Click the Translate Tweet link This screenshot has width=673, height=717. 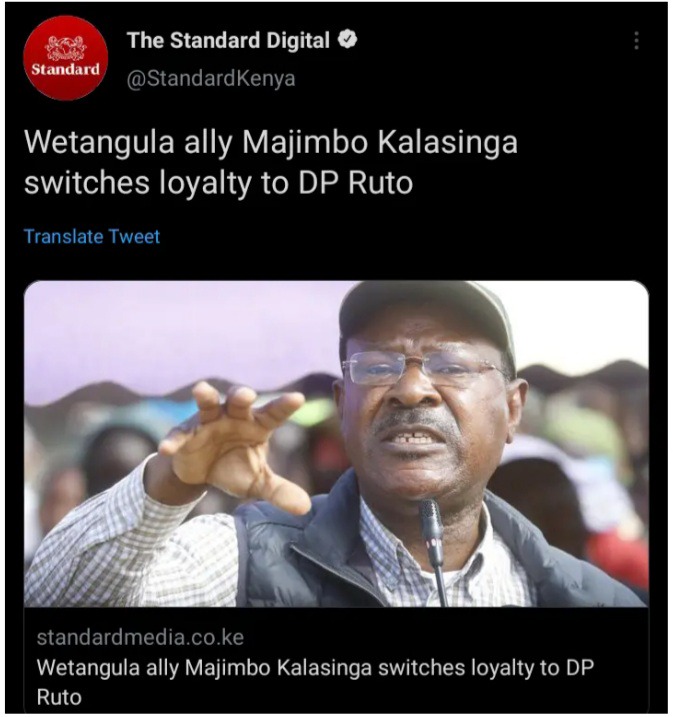pos(92,236)
